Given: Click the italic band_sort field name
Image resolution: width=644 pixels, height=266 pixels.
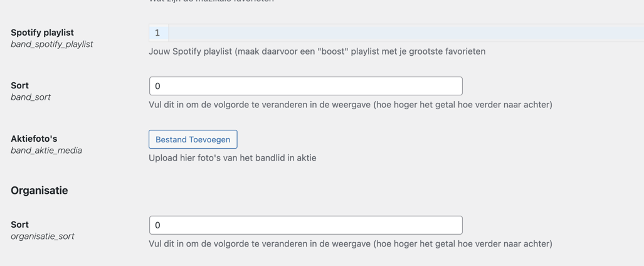Looking at the screenshot, I should tap(31, 97).
